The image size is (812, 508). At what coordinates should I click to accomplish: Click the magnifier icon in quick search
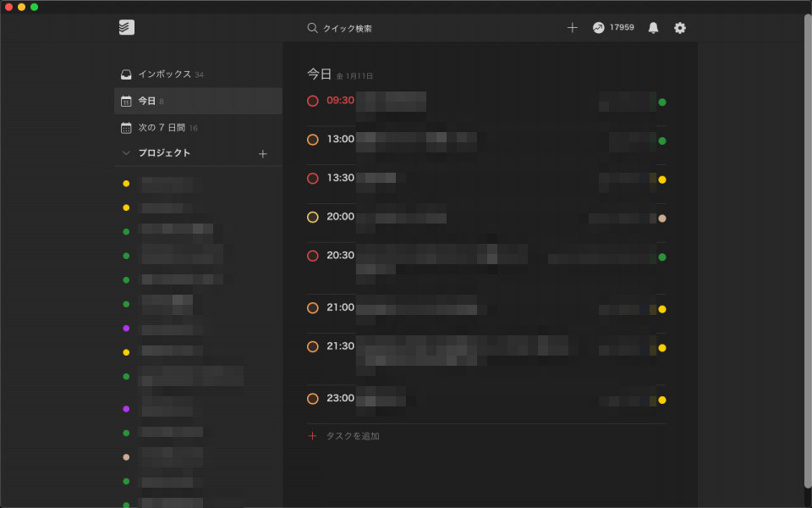coord(312,28)
